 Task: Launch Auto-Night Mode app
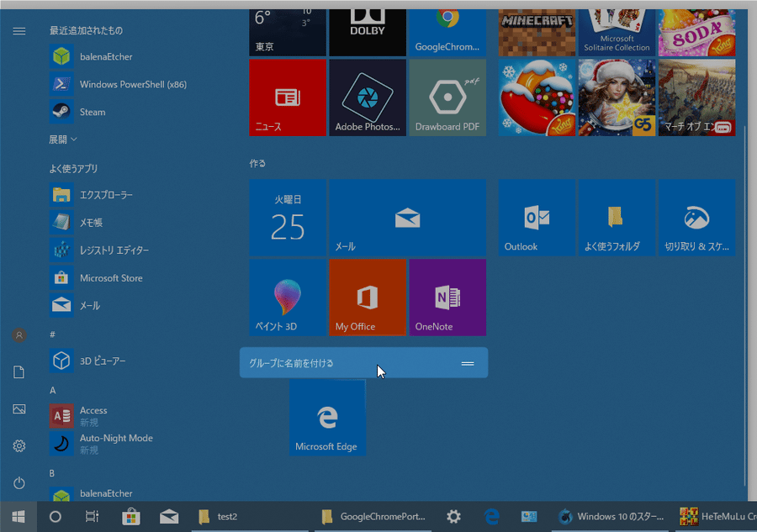tap(102, 443)
